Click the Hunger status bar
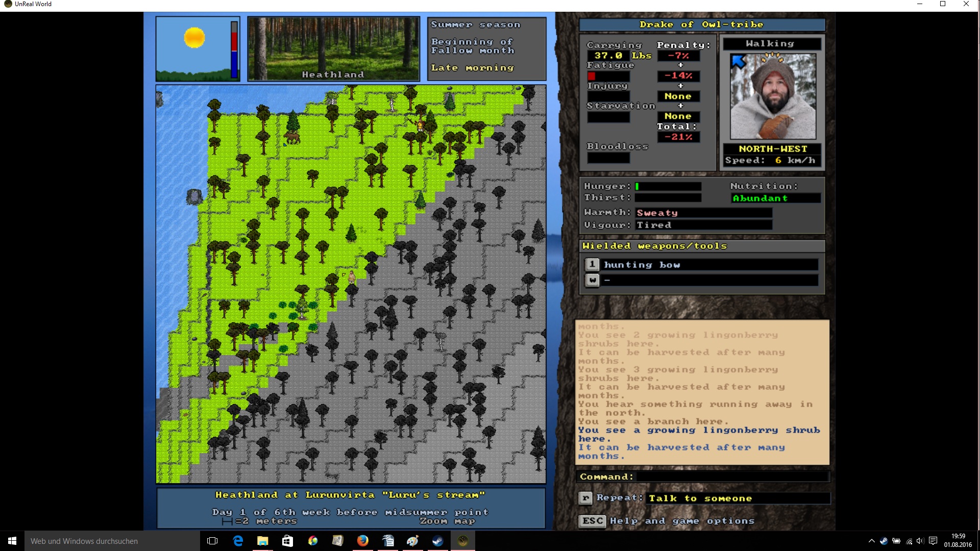This screenshot has height=551, width=980. click(x=668, y=187)
